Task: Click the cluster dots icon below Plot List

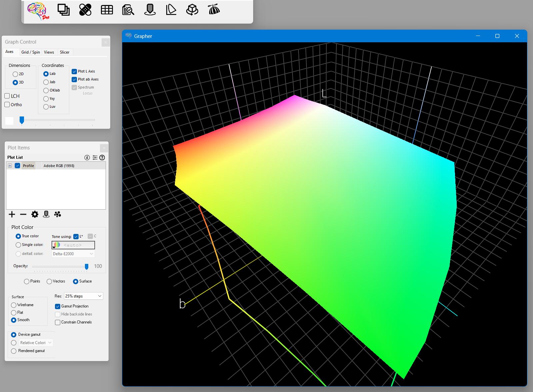Action: (58, 214)
